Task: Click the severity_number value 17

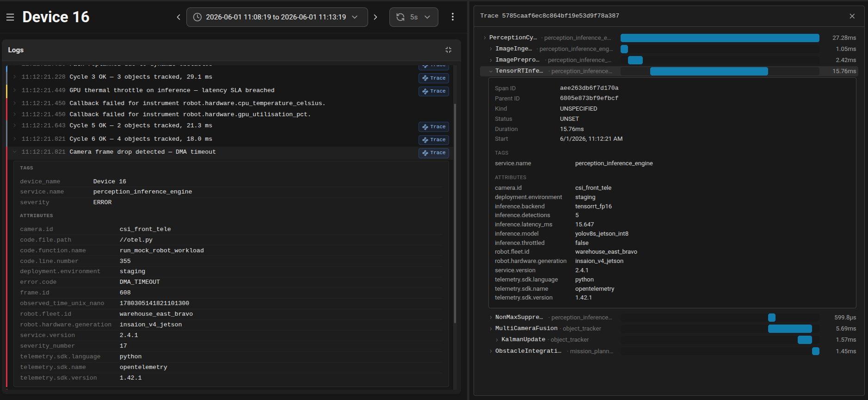Action: tap(123, 346)
